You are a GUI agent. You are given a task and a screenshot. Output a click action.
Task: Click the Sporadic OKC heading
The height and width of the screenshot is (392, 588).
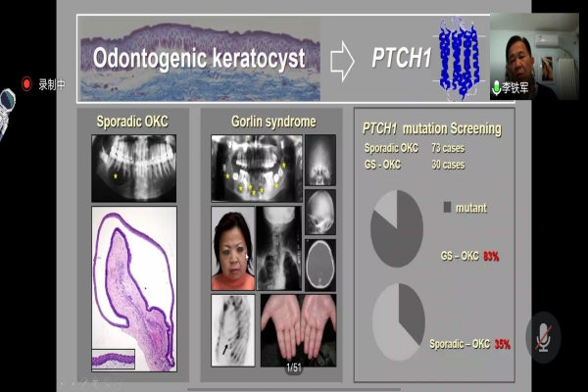coord(132,122)
